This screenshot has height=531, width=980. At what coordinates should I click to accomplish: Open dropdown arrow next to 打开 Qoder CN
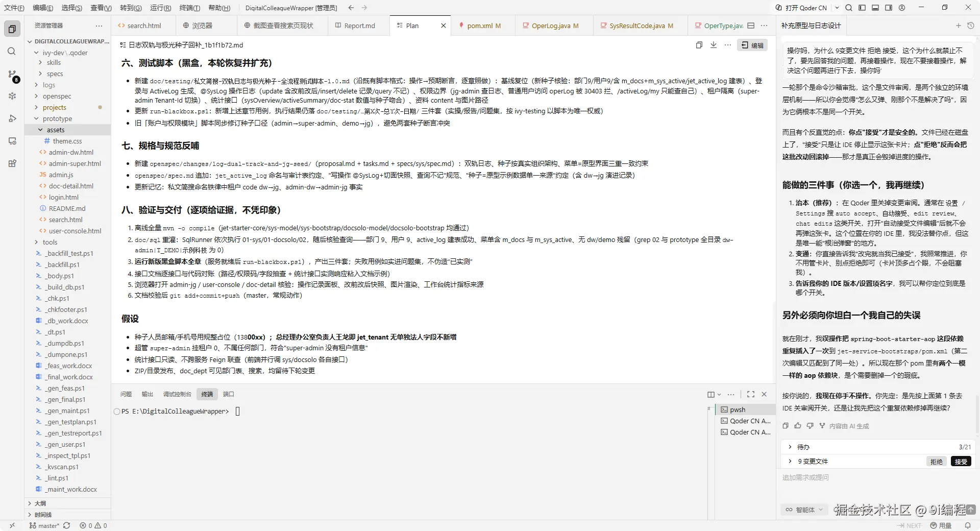coord(837,8)
